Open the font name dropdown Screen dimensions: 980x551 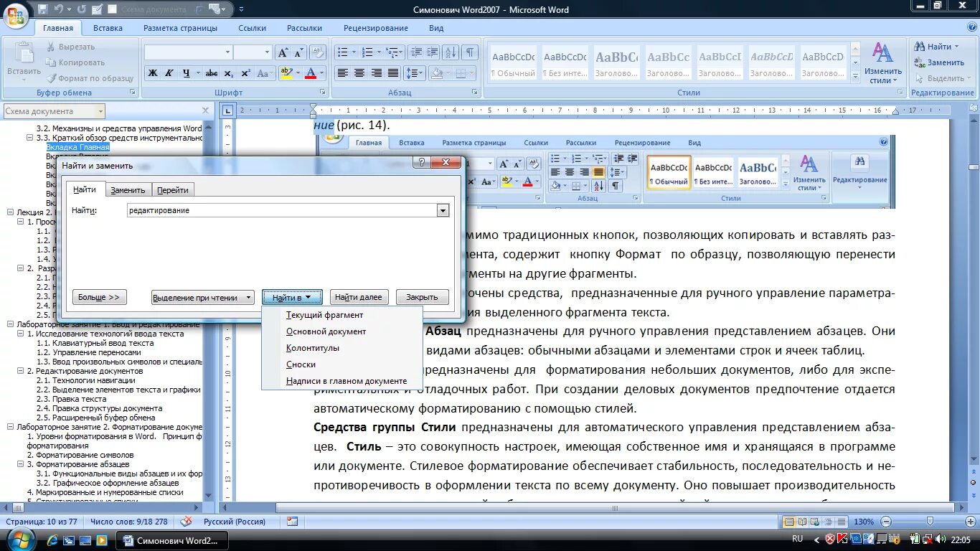coord(227,52)
